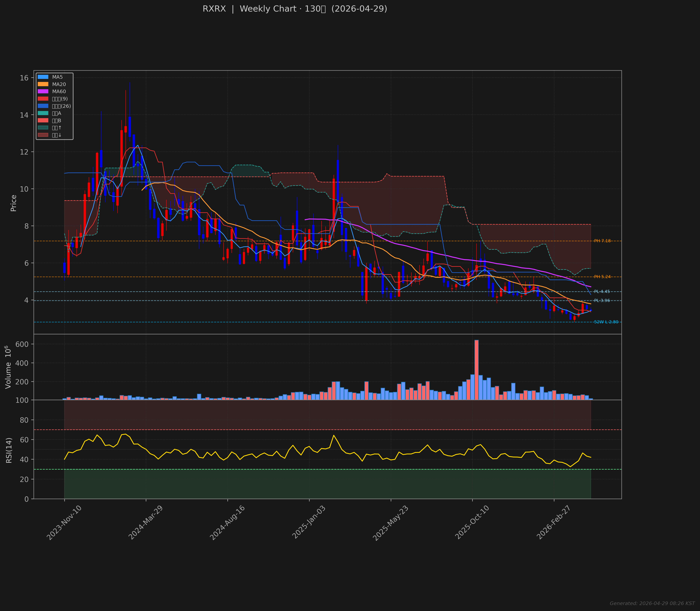This screenshot has height=611, width=700.
Task: Click the RSI(14) axis label
Action: 9,450
